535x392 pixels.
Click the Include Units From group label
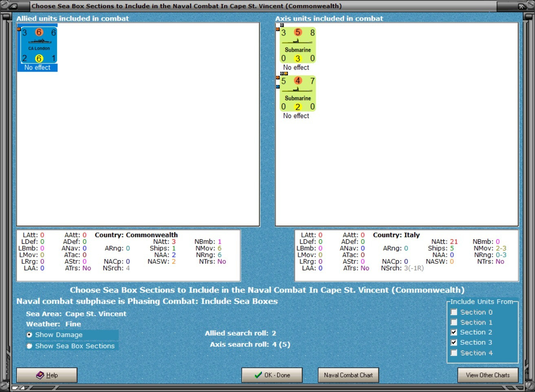coord(482,302)
